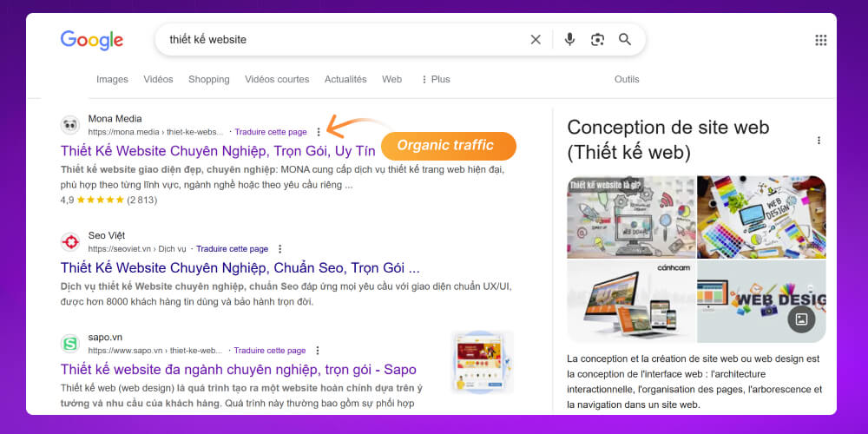Switch to the Images tab
This screenshot has width=868, height=434.
click(x=112, y=79)
